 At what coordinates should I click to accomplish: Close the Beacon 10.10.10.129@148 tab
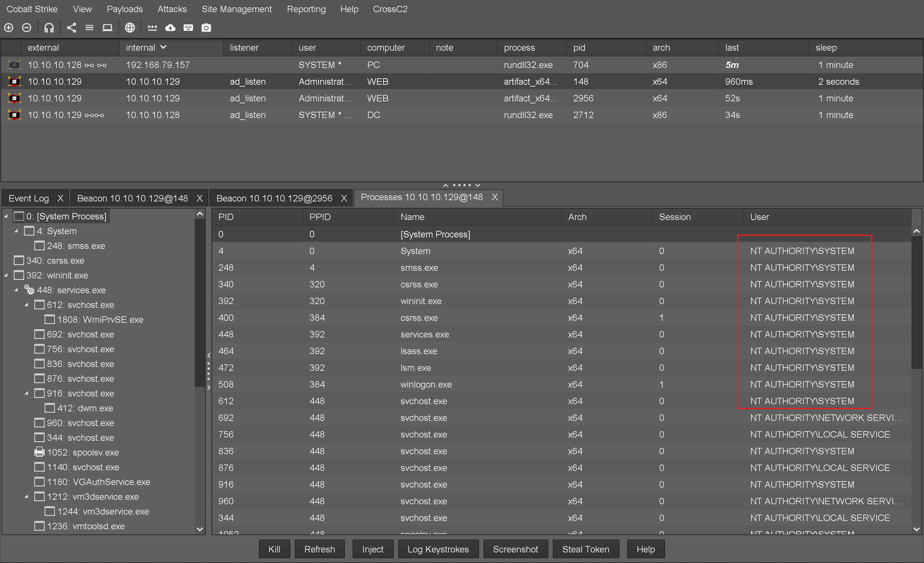[200, 198]
